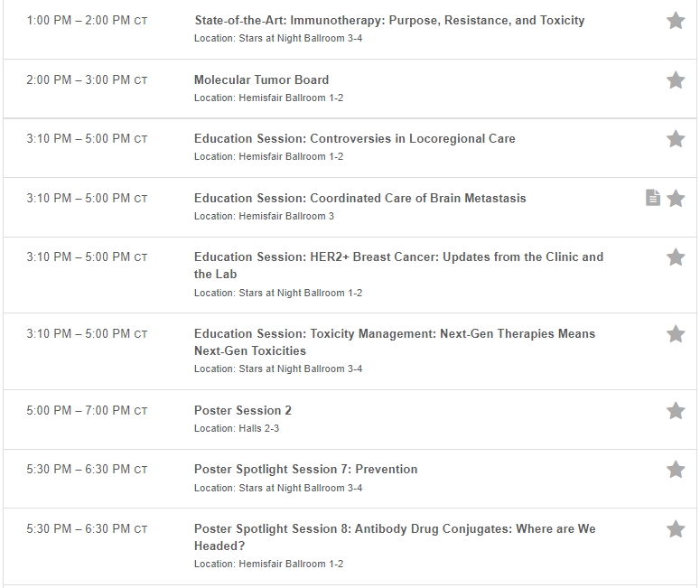The height and width of the screenshot is (588, 700).
Task: Open HER2+ Breast Cancer Updates session
Action: pos(398,266)
